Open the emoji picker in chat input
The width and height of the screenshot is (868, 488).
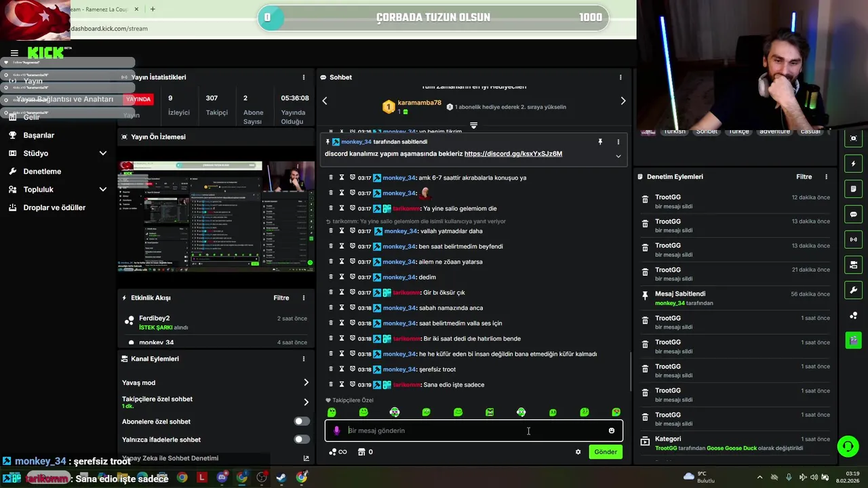tap(612, 430)
